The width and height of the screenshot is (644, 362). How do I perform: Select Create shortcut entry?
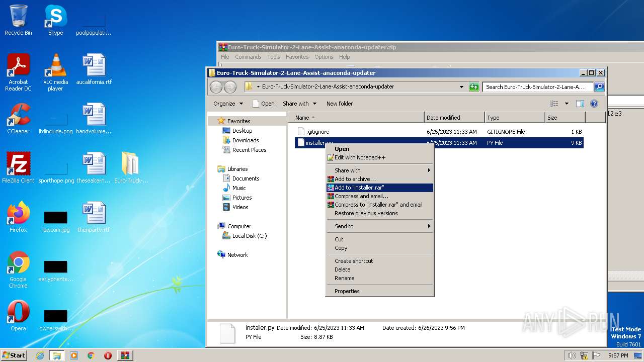379,261
